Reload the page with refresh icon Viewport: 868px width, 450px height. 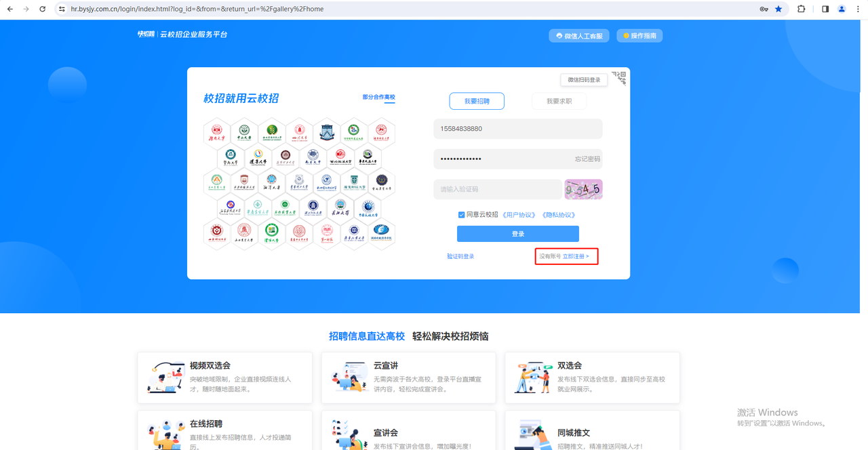[43, 9]
